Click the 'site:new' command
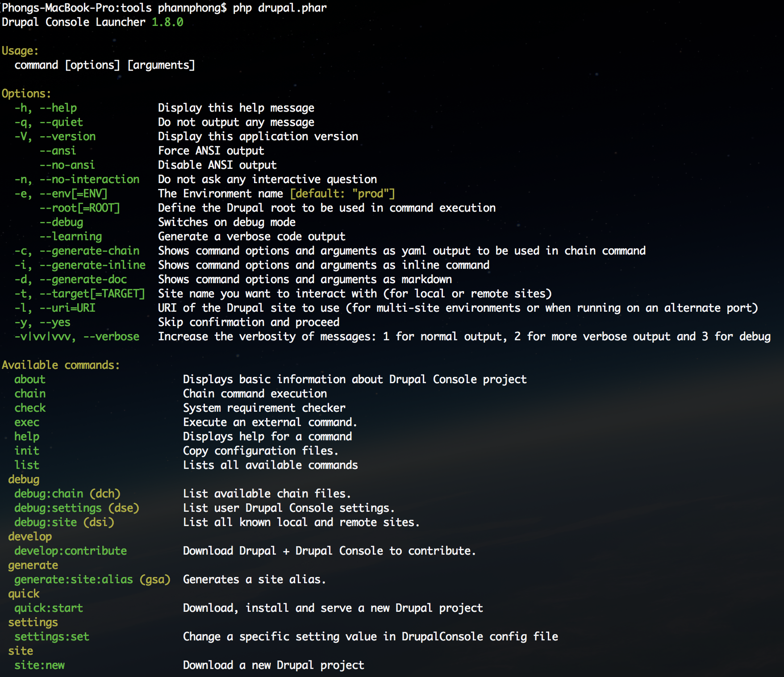 (39, 665)
